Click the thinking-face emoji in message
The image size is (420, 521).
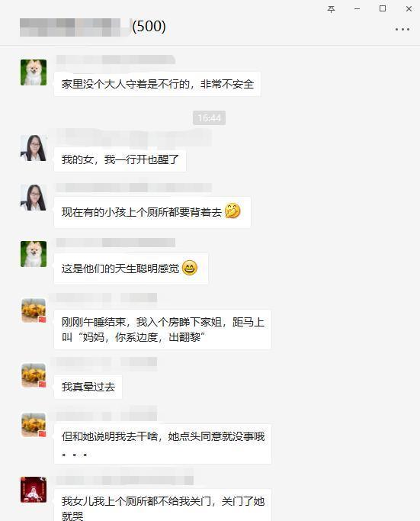(232, 211)
